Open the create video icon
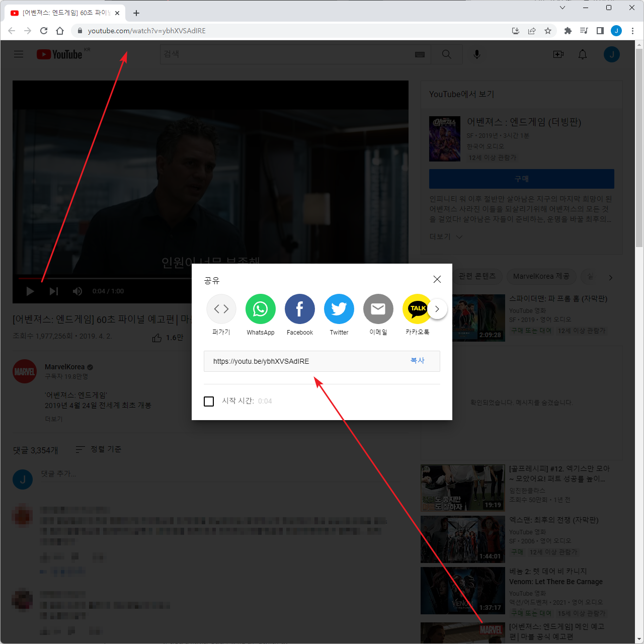The height and width of the screenshot is (644, 644). (x=558, y=54)
